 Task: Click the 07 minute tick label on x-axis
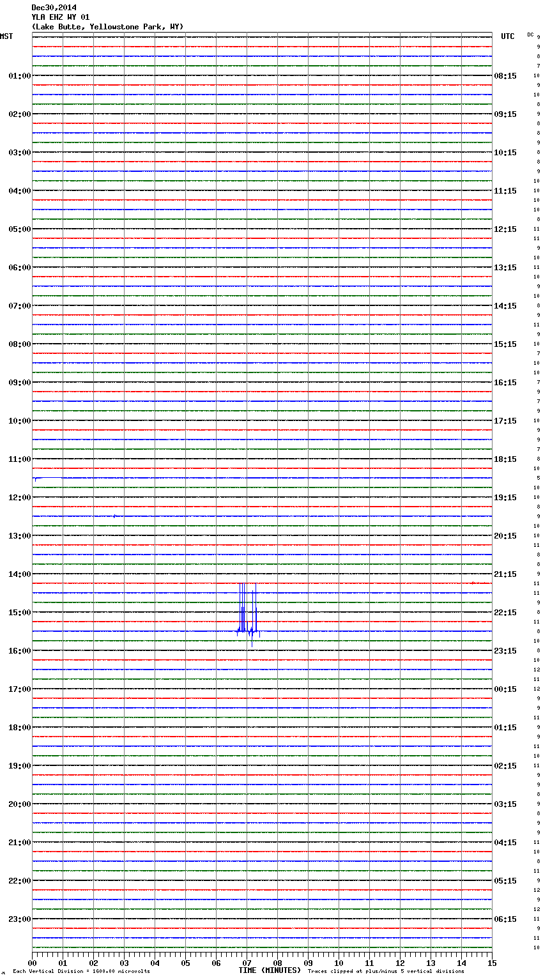[x=247, y=963]
